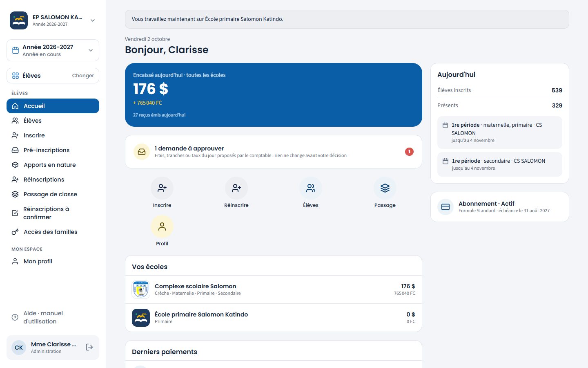
Task: Open the 1 demande à approuver card
Action: click(x=274, y=152)
